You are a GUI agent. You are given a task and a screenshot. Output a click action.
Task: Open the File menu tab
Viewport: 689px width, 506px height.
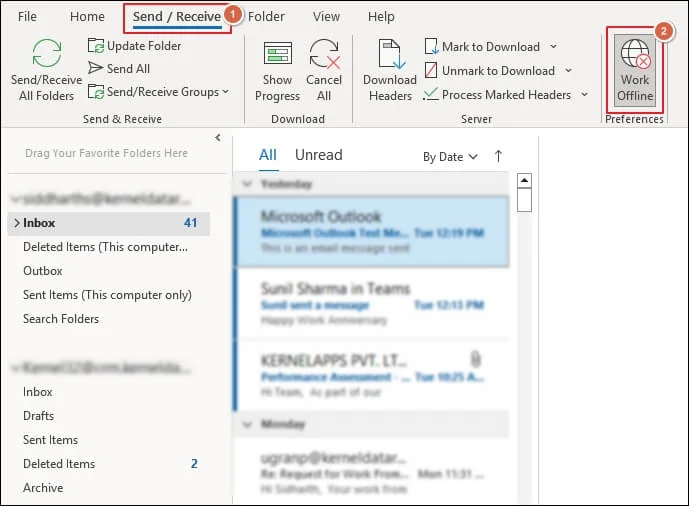point(27,17)
